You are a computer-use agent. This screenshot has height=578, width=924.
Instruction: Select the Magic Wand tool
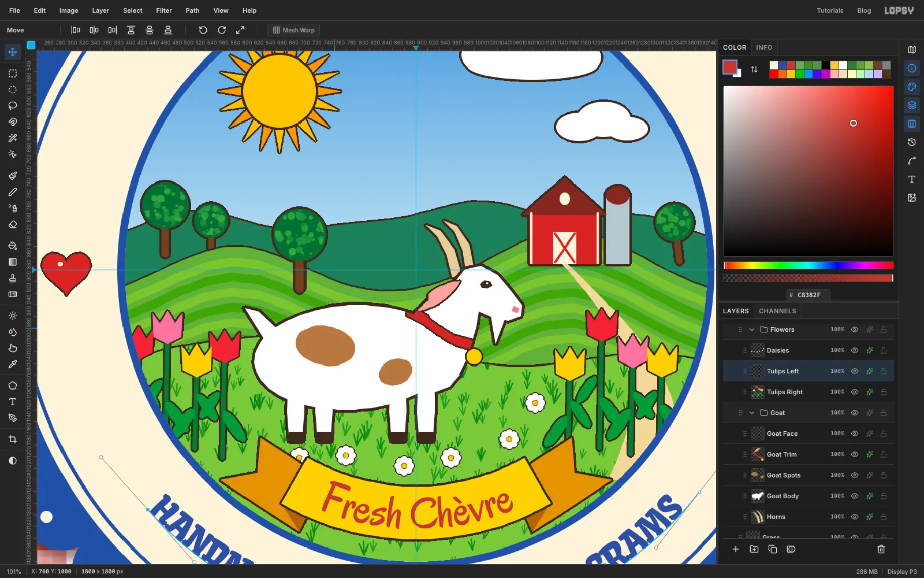(x=13, y=138)
